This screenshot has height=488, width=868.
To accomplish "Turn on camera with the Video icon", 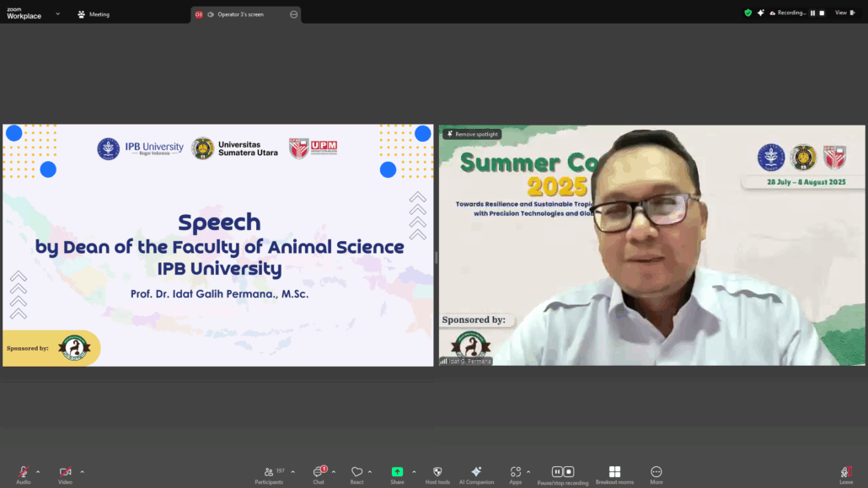I will pos(65,473).
